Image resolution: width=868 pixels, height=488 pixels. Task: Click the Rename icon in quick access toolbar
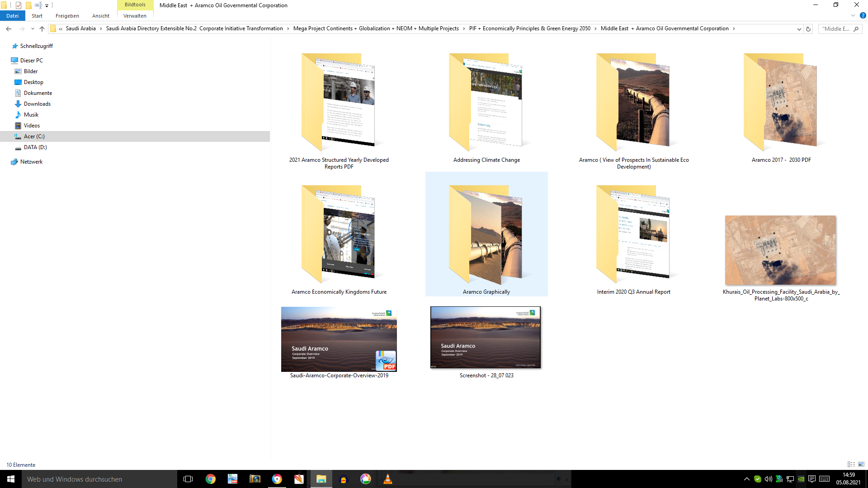[x=38, y=5]
